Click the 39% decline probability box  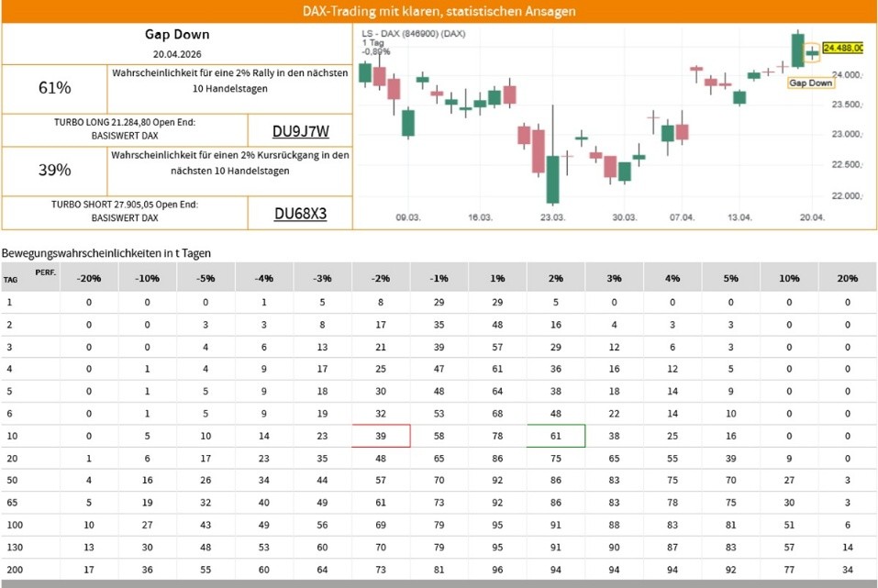(x=54, y=171)
